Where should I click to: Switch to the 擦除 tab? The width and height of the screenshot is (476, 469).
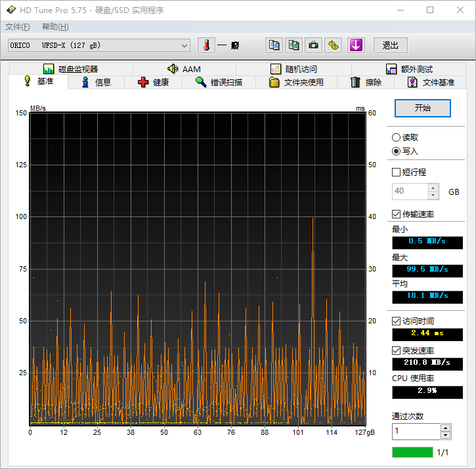click(366, 82)
